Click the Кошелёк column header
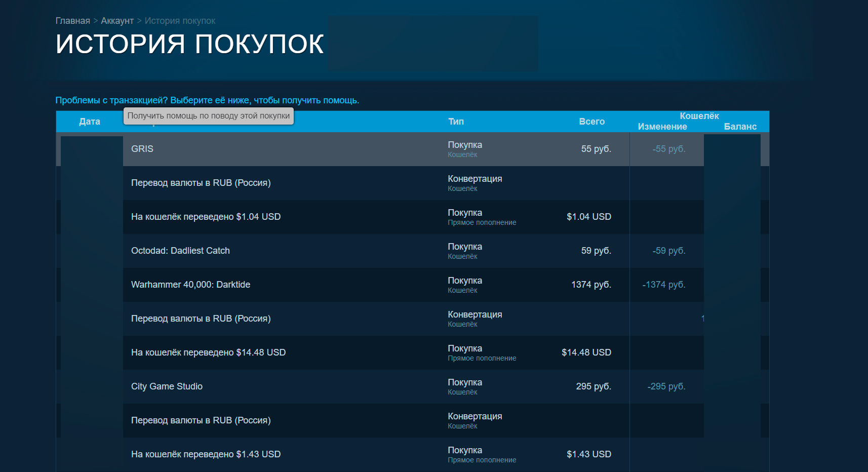Image resolution: width=868 pixels, height=472 pixels. pos(699,116)
